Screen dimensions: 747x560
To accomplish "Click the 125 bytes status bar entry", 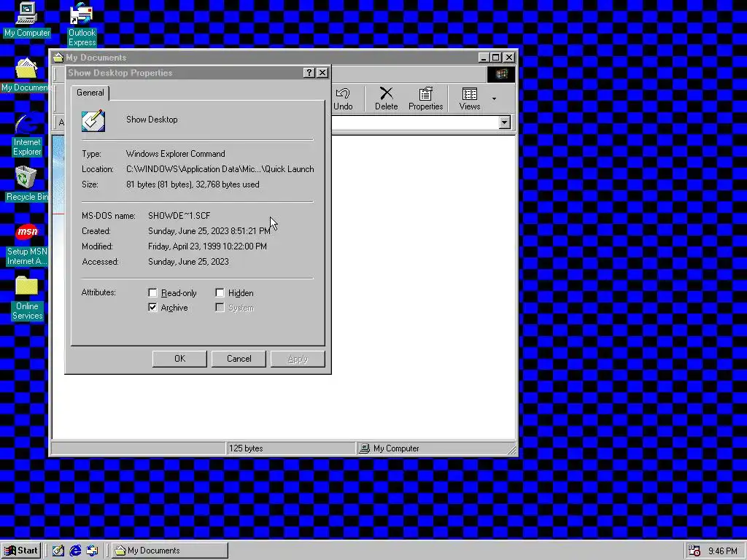I will click(x=291, y=448).
